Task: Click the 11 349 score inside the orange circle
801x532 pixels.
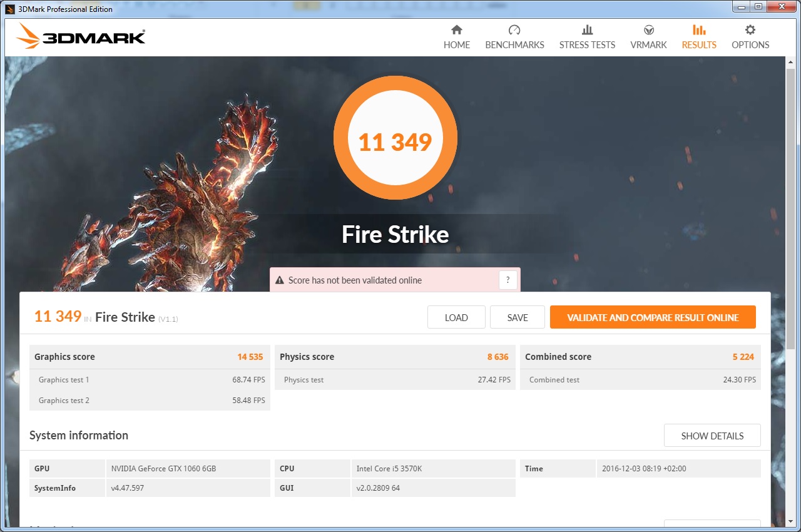Action: pos(395,142)
